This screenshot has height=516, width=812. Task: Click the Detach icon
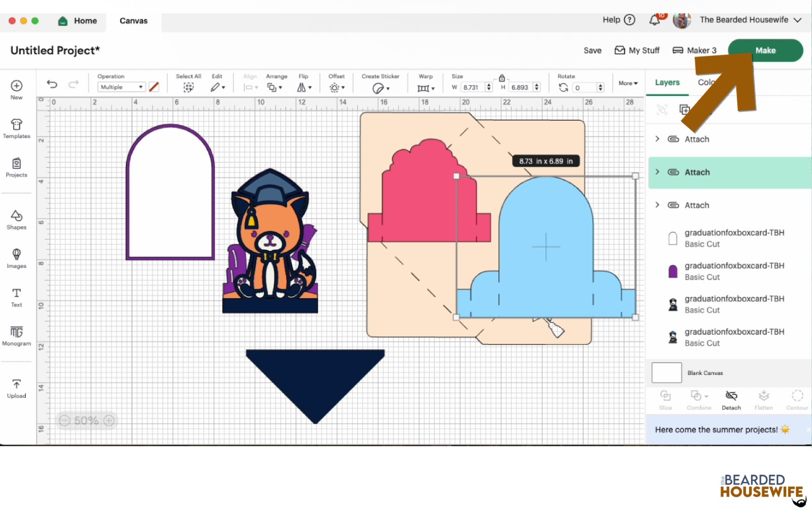point(731,399)
